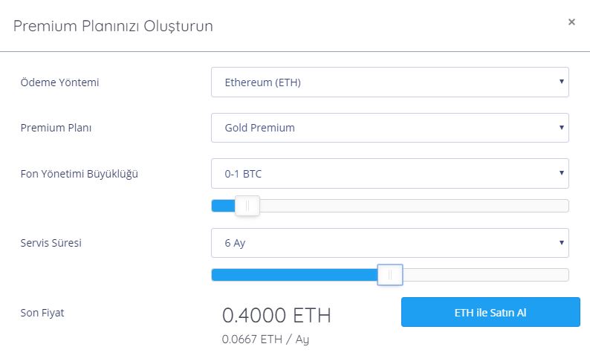
Task: Open the Ödeme Yöntemi payment method dropdown
Action: pos(389,82)
